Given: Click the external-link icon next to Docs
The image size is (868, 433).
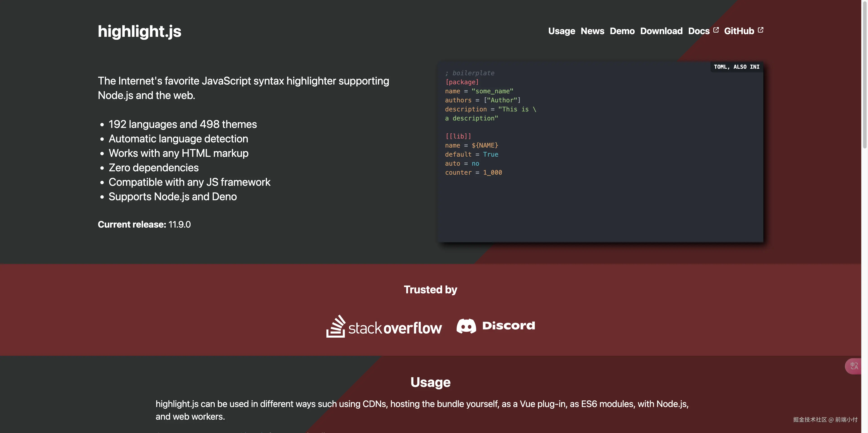Looking at the screenshot, I should (x=716, y=30).
